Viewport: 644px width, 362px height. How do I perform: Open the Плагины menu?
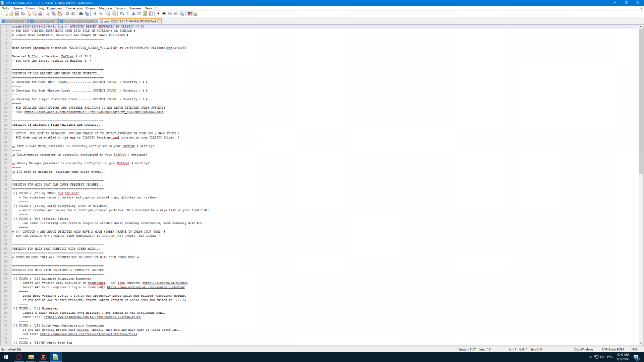coord(135,8)
